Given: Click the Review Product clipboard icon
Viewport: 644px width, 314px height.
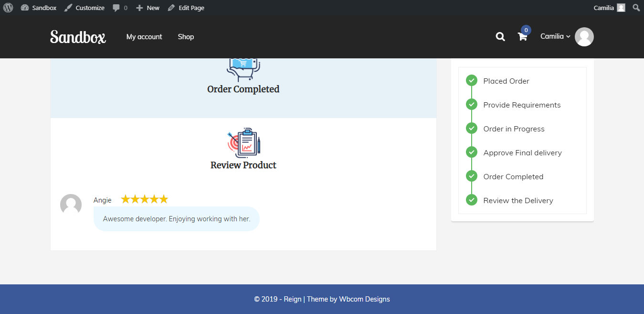Looking at the screenshot, I should coord(244,142).
